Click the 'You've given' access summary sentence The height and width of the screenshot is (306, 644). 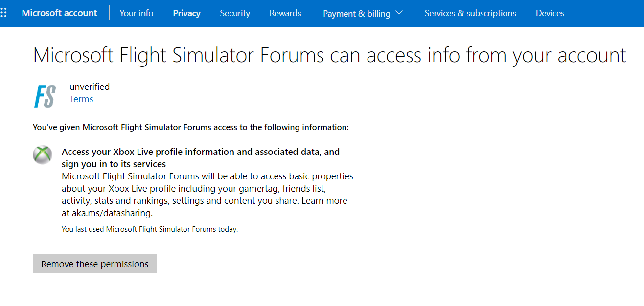click(191, 128)
